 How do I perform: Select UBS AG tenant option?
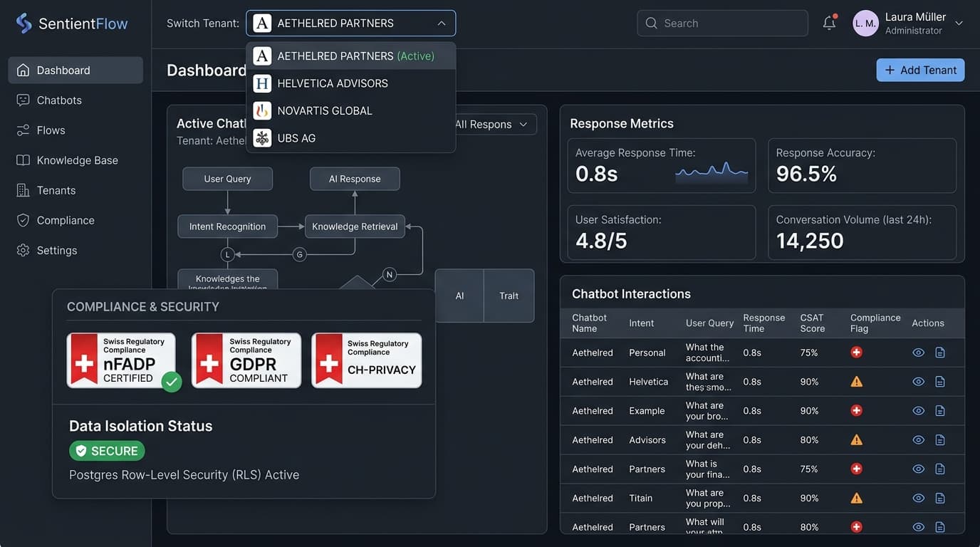[x=351, y=138]
